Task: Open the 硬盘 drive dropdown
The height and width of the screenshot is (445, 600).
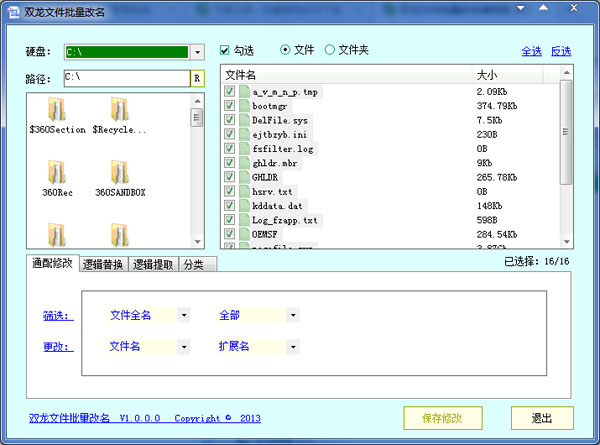Action: (197, 52)
